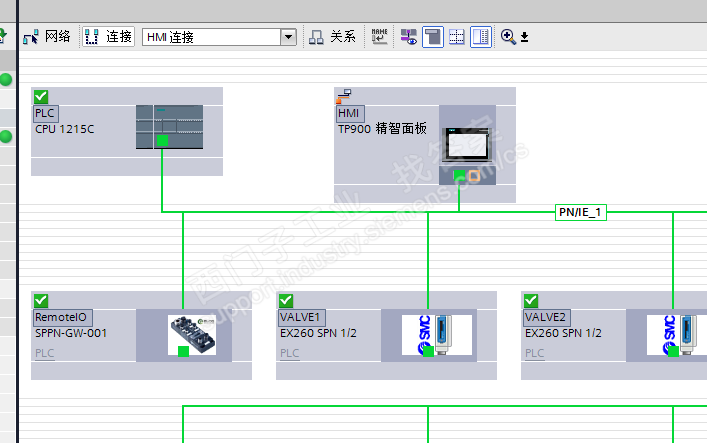This screenshot has width=707, height=443.
Task: Open the HMI连接 connection type dropdown
Action: (288, 37)
